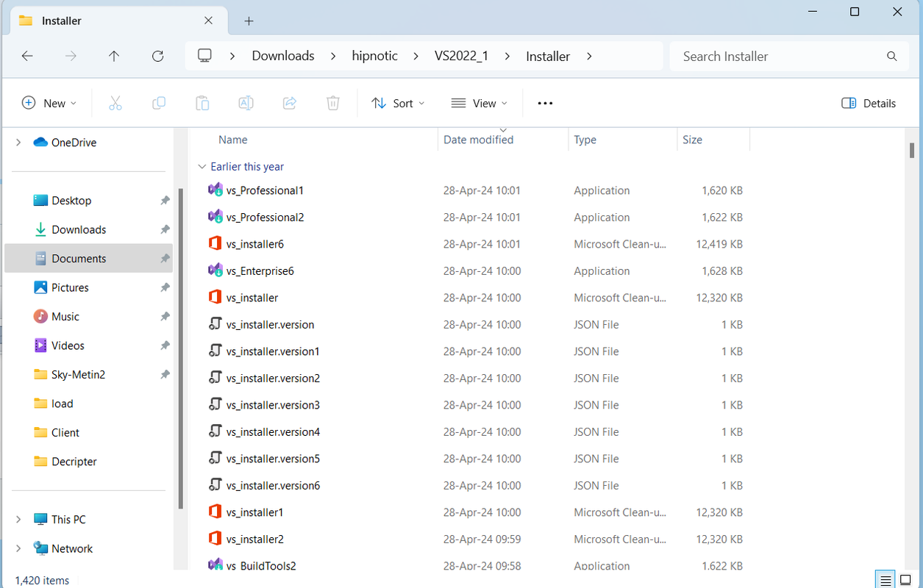Click chevron after Downloads in address bar
The width and height of the screenshot is (923, 588).
point(332,56)
